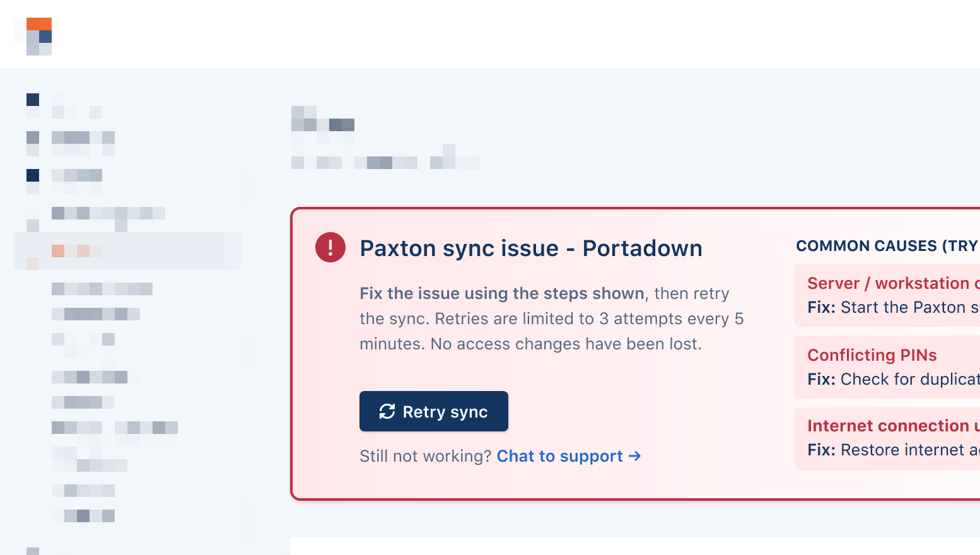
Task: Click the red error exclamation icon
Action: (x=330, y=247)
